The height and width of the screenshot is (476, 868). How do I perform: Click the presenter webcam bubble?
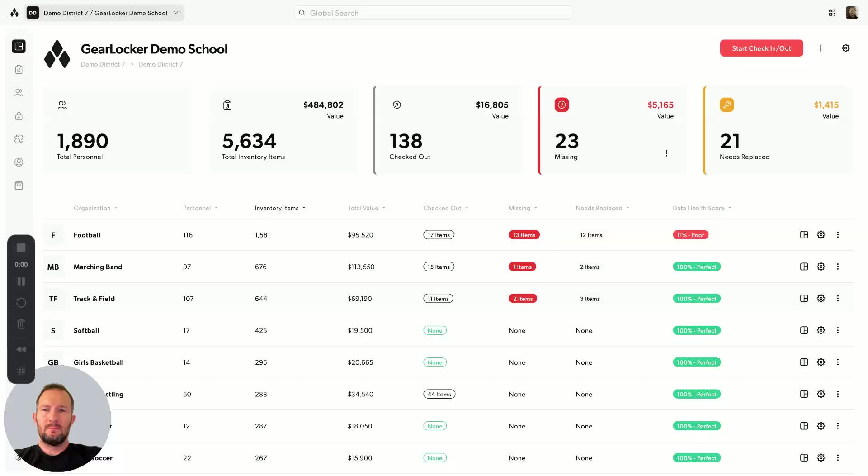[x=57, y=419]
